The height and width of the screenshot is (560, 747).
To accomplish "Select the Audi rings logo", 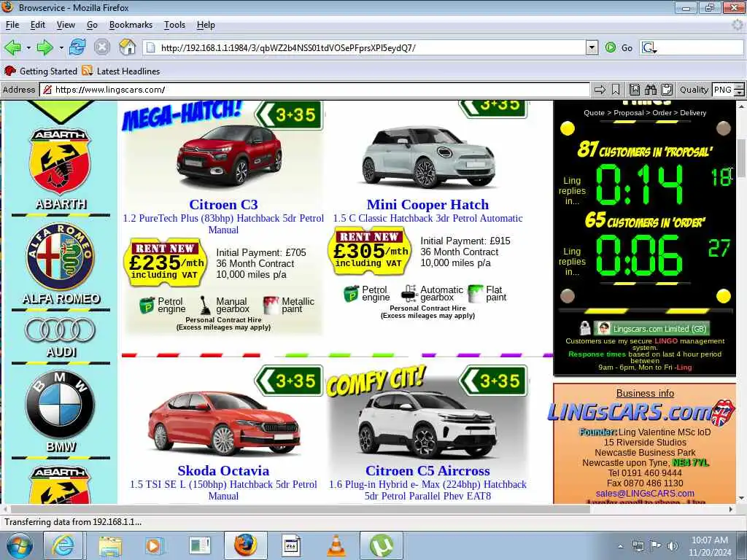I will pos(61,330).
